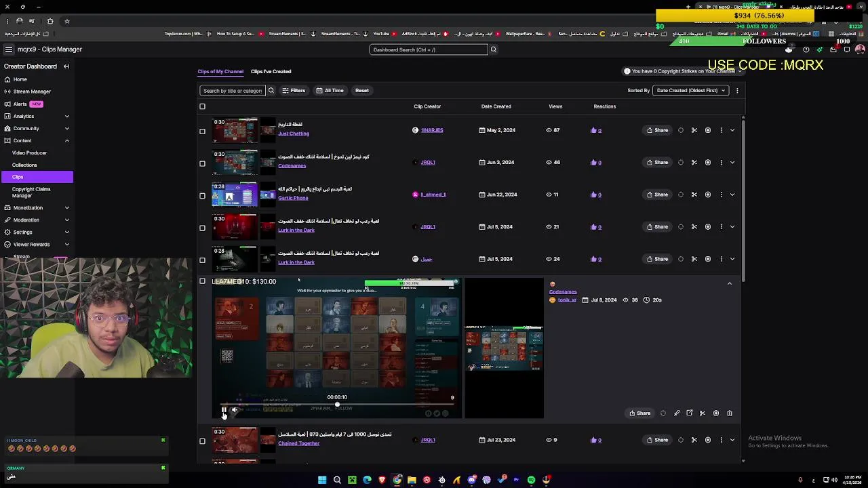Viewport: 868px width, 488px height.
Task: Pause the playing clip
Action: [224, 409]
